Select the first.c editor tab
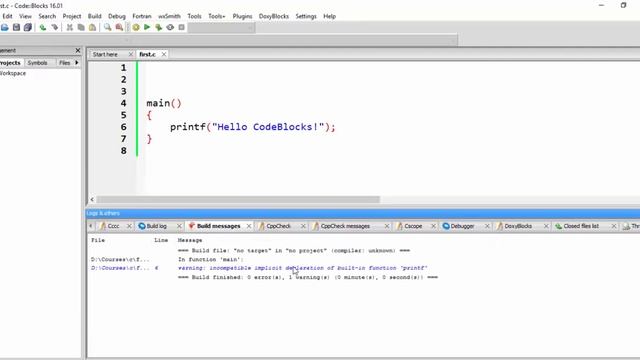Viewport: 640px width, 360px height. coord(147,54)
